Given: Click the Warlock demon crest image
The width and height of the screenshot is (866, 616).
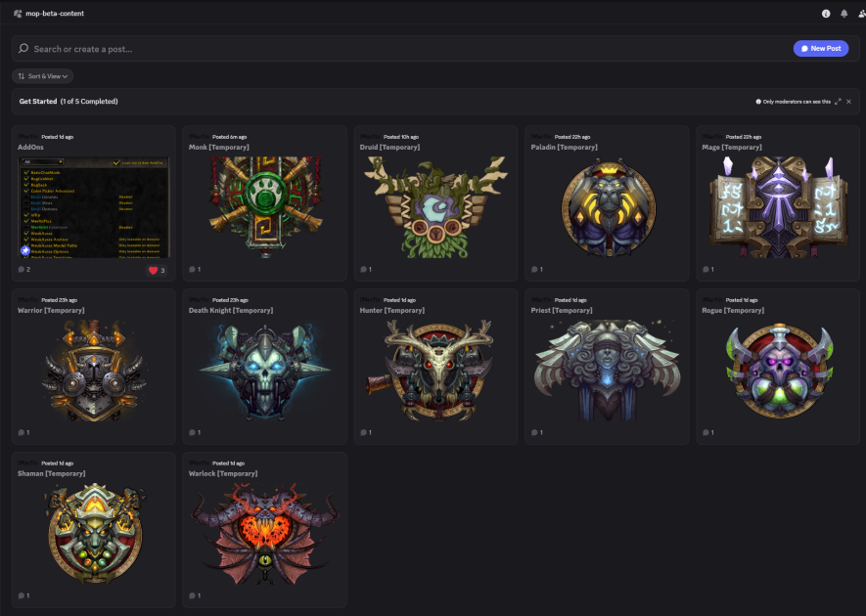Looking at the screenshot, I should (265, 533).
